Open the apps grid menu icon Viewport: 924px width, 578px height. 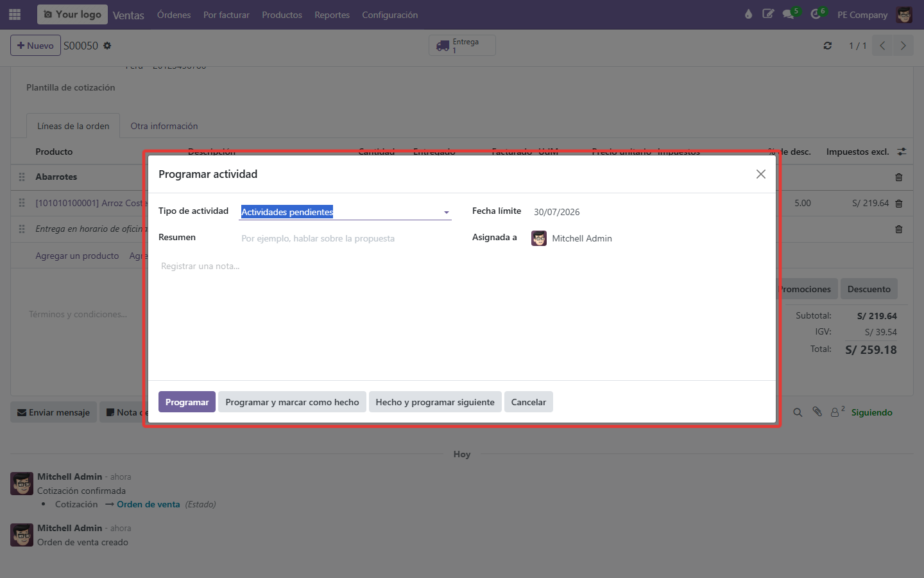point(15,14)
